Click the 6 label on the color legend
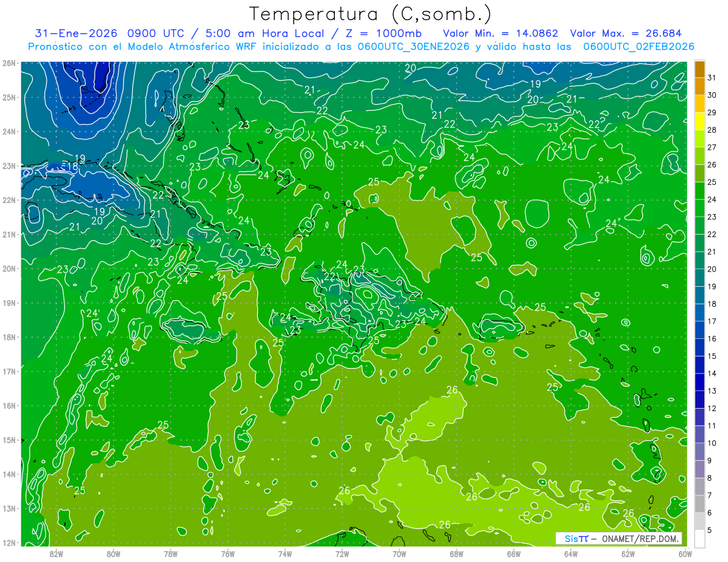This screenshot has width=728, height=562. pos(710,513)
